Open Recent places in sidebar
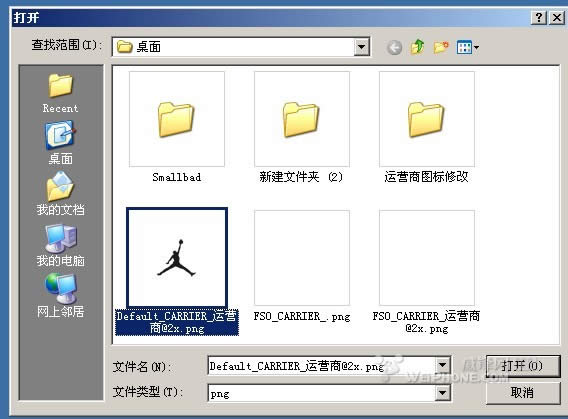The height and width of the screenshot is (419, 568). click(x=60, y=93)
